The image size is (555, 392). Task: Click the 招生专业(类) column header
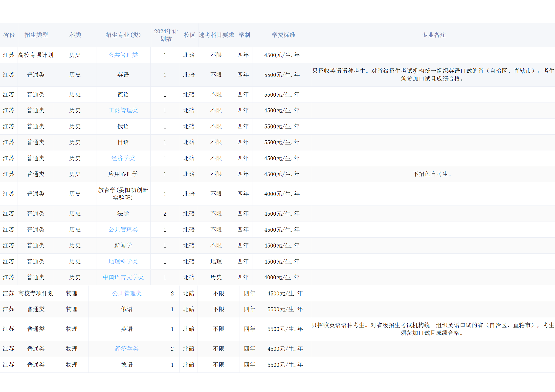(123, 35)
